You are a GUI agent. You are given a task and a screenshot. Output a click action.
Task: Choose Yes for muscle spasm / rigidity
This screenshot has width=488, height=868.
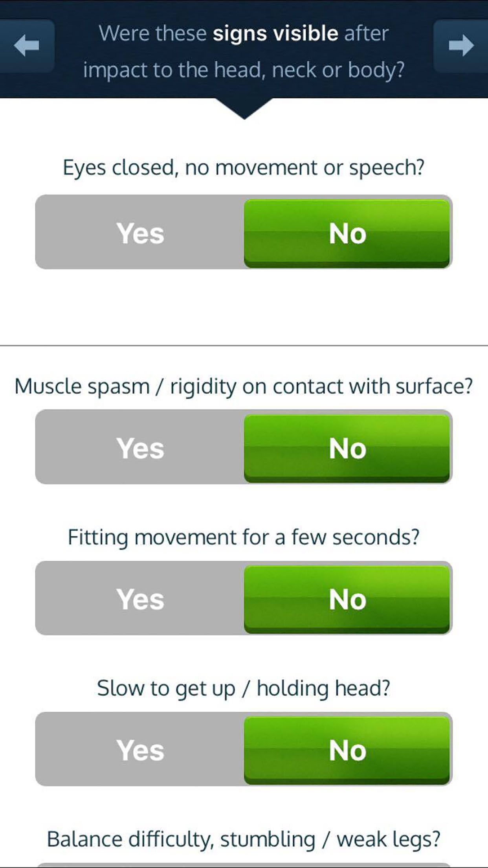coord(140,448)
